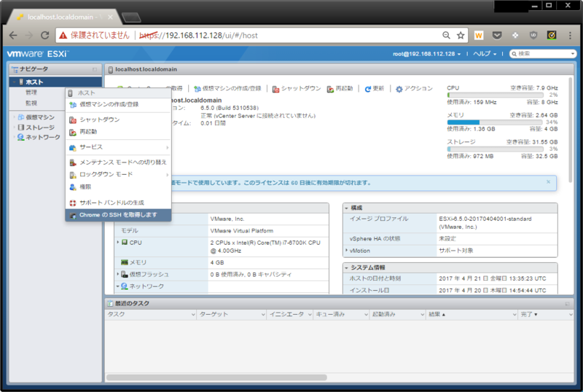Image resolution: width=583 pixels, height=392 pixels.
Task: Click the main content vertical scrollbar
Action: 571,130
